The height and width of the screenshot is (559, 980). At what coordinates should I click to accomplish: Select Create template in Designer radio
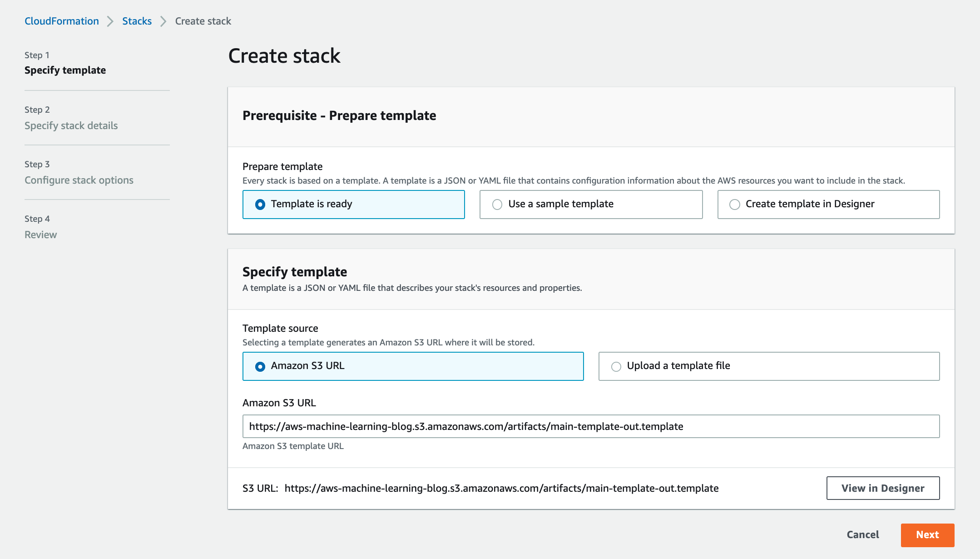click(734, 205)
